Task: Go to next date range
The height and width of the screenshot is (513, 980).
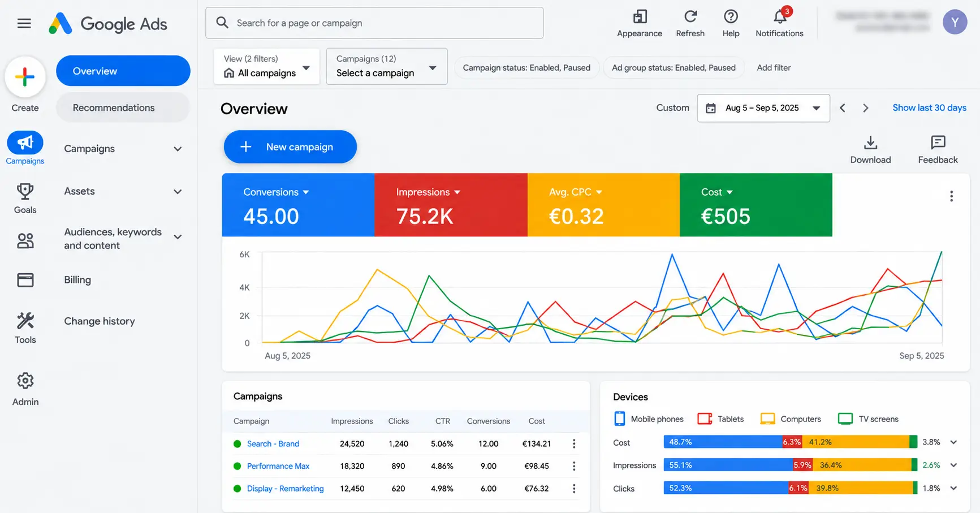Action: point(865,108)
